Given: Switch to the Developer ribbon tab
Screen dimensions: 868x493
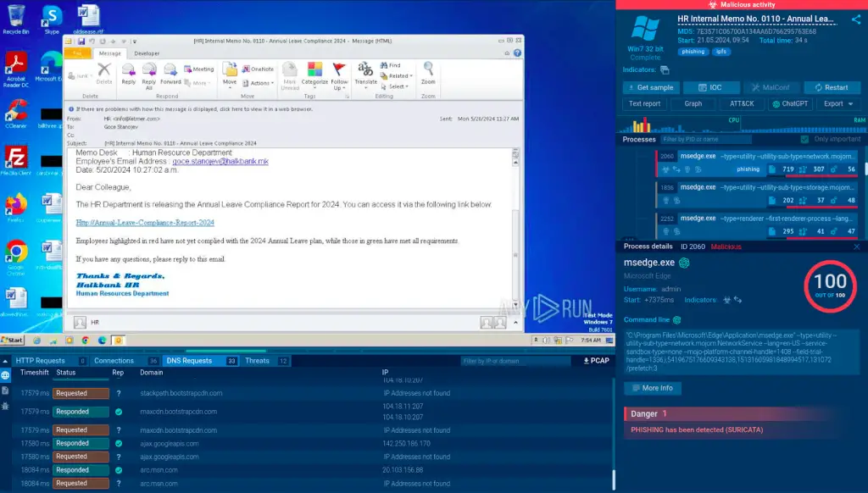Looking at the screenshot, I should point(147,53).
